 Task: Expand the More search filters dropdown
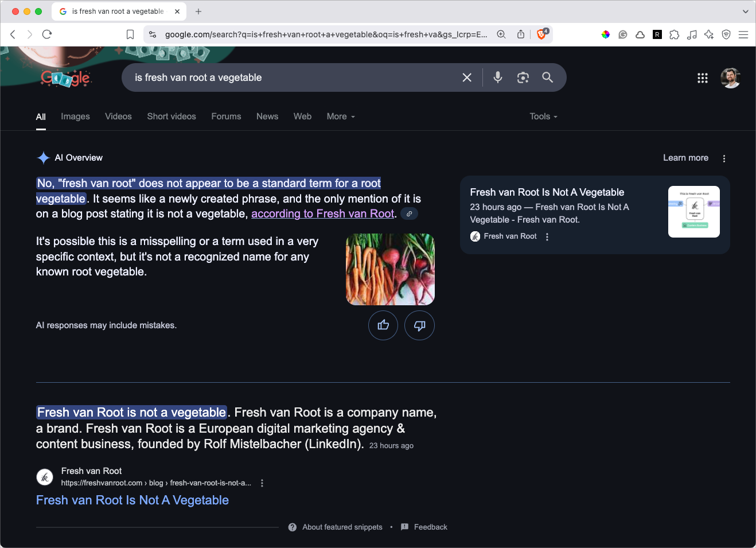tap(341, 116)
